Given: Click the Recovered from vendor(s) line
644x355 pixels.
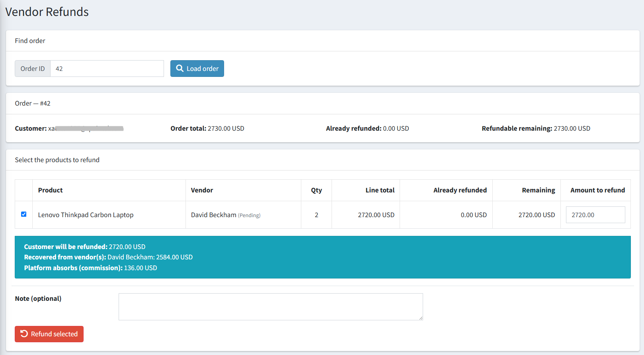Looking at the screenshot, I should [108, 257].
